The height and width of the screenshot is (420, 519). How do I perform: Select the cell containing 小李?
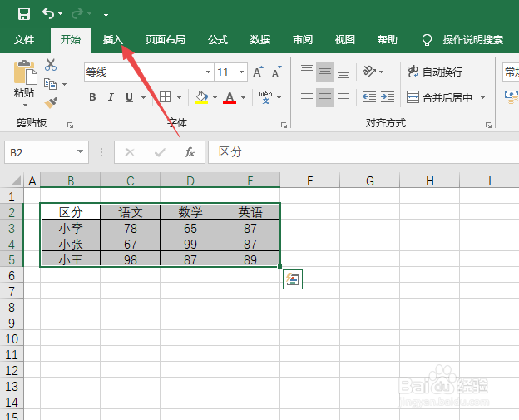coord(70,228)
